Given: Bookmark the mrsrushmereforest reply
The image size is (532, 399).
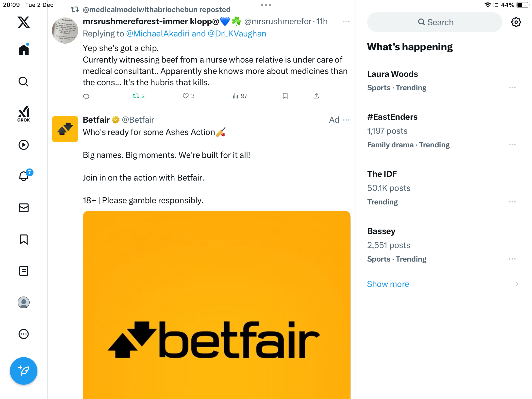Looking at the screenshot, I should [285, 96].
